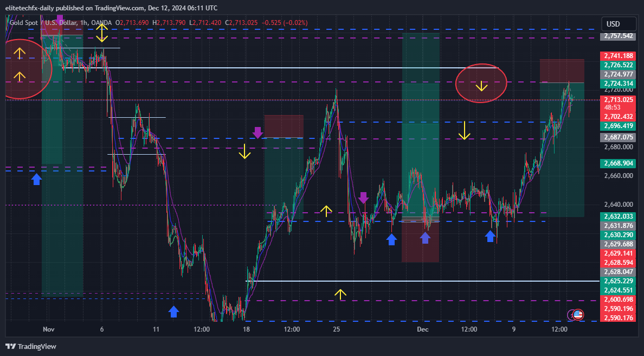The height and width of the screenshot is (356, 644).
Task: Select green price label 2,696.419
Action: tap(619, 126)
